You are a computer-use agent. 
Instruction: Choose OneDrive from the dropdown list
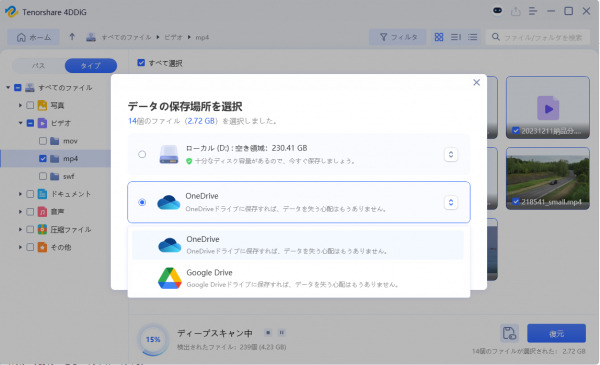pos(298,244)
